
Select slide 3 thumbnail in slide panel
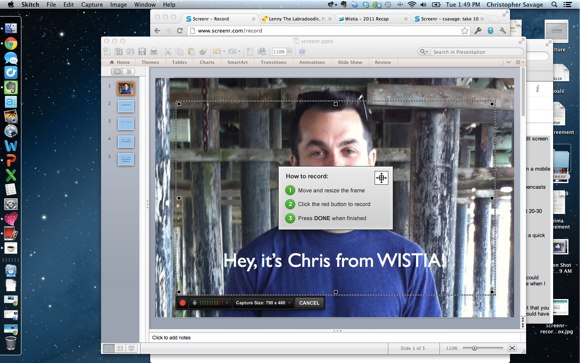pyautogui.click(x=126, y=124)
